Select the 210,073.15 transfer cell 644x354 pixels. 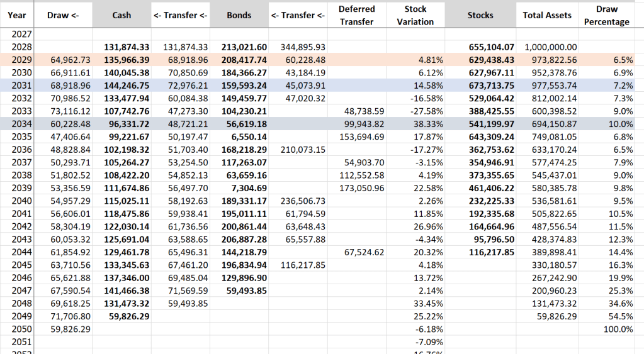303,150
